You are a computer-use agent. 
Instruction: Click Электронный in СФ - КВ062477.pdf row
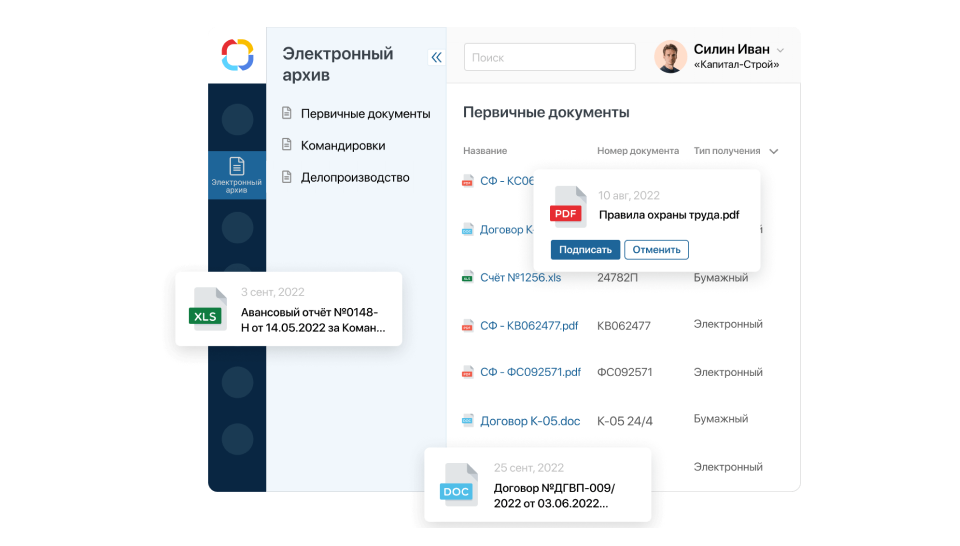click(728, 324)
